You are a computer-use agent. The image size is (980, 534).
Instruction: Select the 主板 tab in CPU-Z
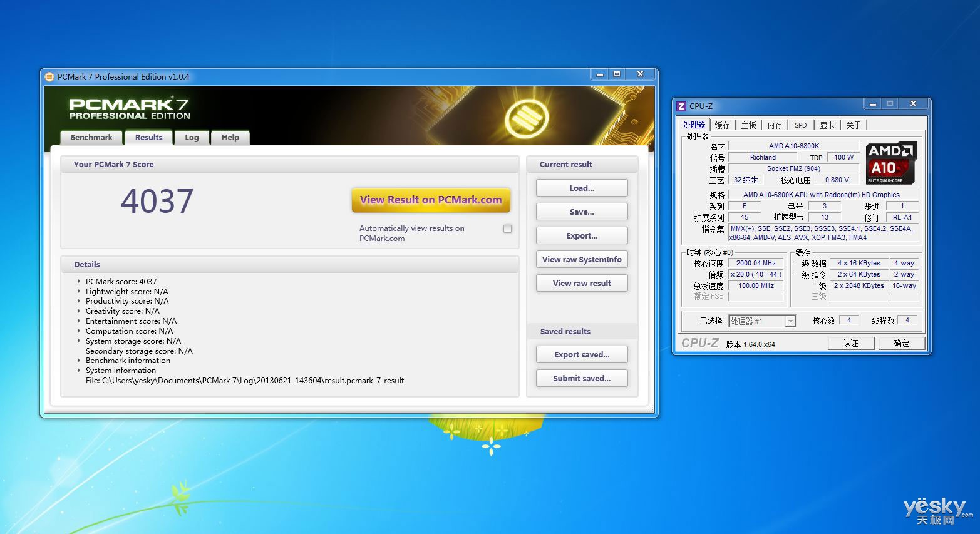click(748, 125)
